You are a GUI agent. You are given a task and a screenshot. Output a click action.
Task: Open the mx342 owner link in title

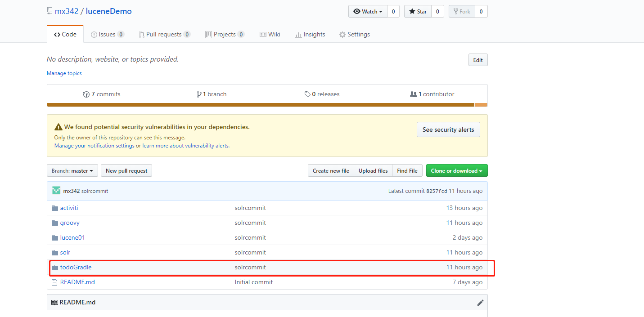[x=67, y=11]
